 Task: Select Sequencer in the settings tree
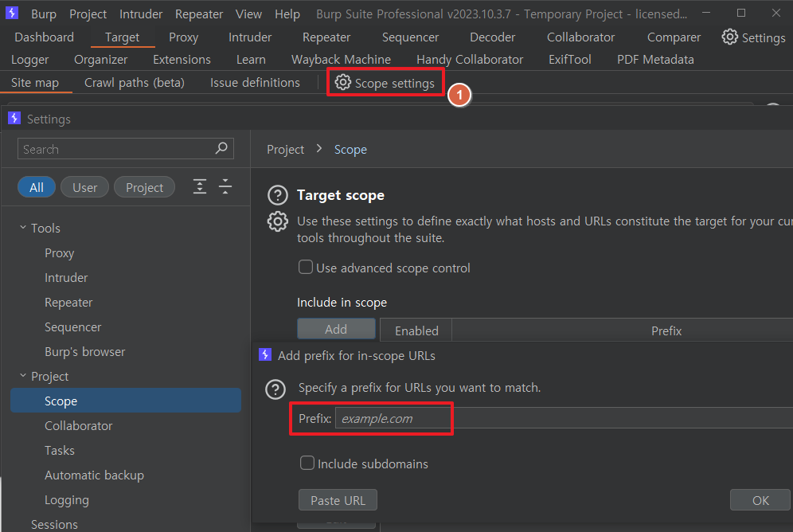coord(72,327)
